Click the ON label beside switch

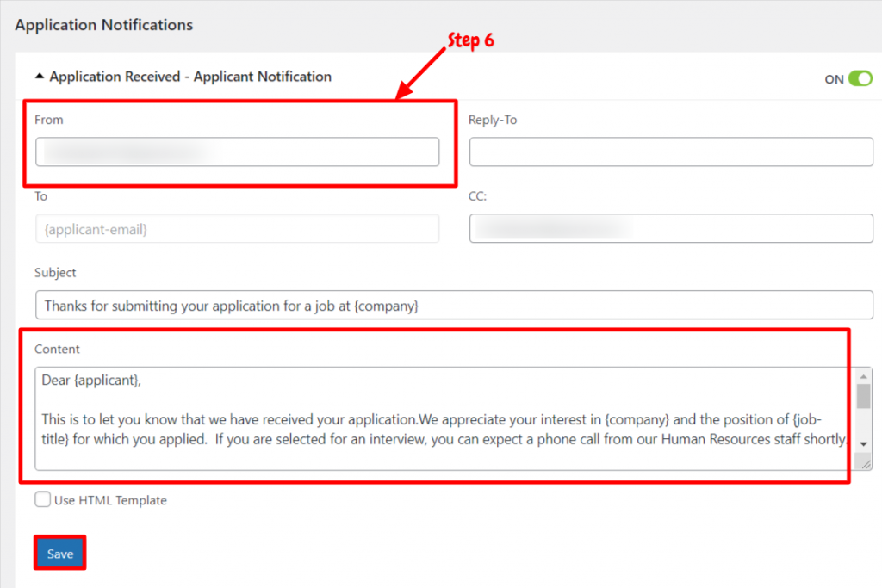834,79
